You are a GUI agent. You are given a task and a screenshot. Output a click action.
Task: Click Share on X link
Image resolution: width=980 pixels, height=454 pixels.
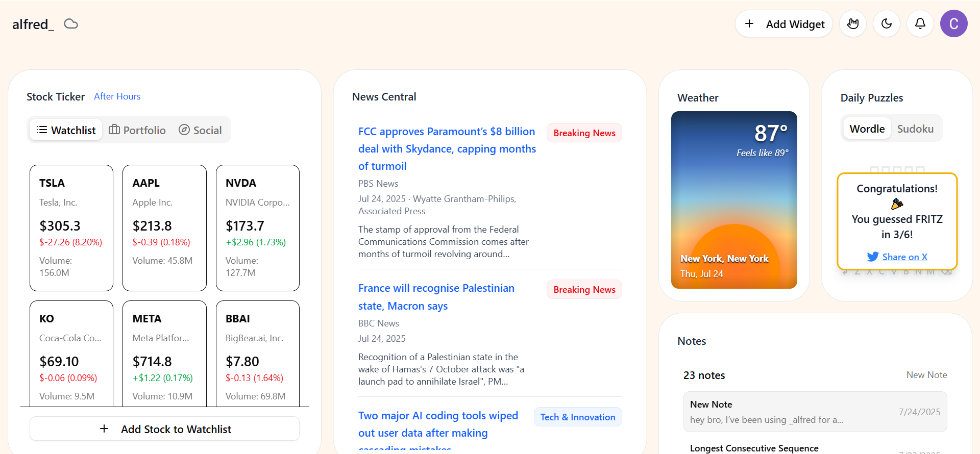tap(905, 257)
